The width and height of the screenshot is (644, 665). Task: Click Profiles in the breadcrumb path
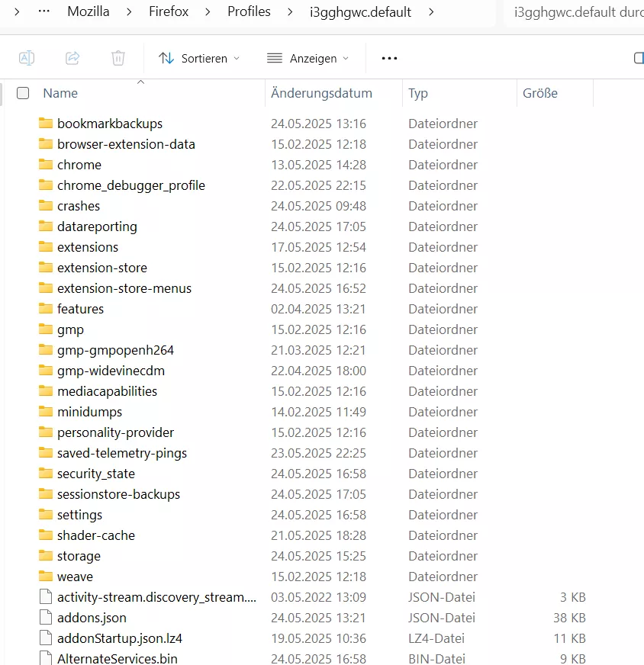pyautogui.click(x=249, y=11)
